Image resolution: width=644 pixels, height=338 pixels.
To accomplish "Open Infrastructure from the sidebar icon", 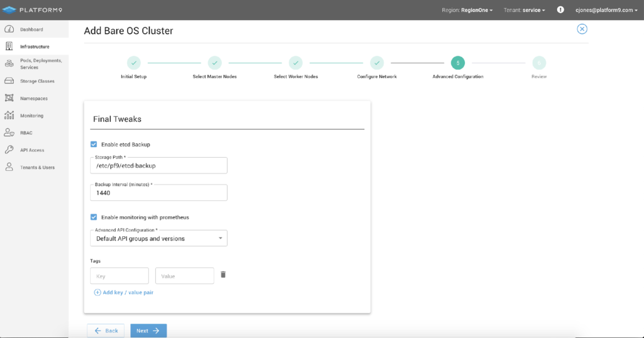I will coord(9,46).
